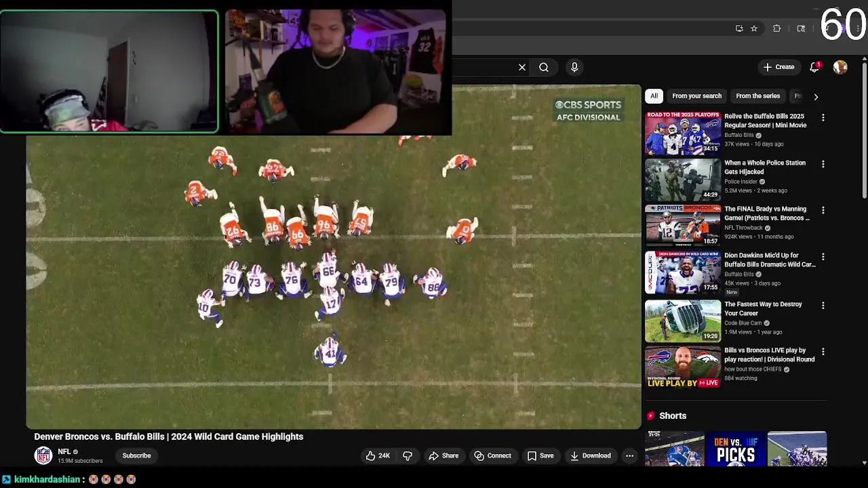
Task: Click the Road to the 2025 Playoffs thumbnail
Action: 683,134
